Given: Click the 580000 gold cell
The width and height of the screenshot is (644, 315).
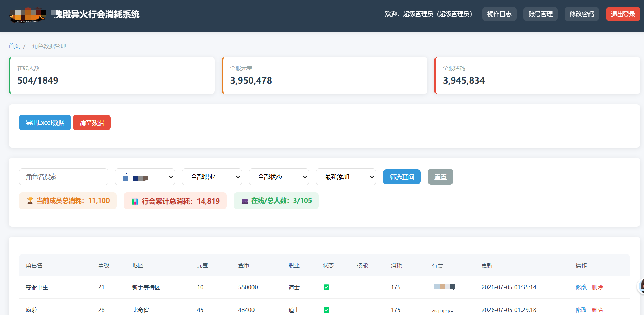Looking at the screenshot, I should point(248,287).
